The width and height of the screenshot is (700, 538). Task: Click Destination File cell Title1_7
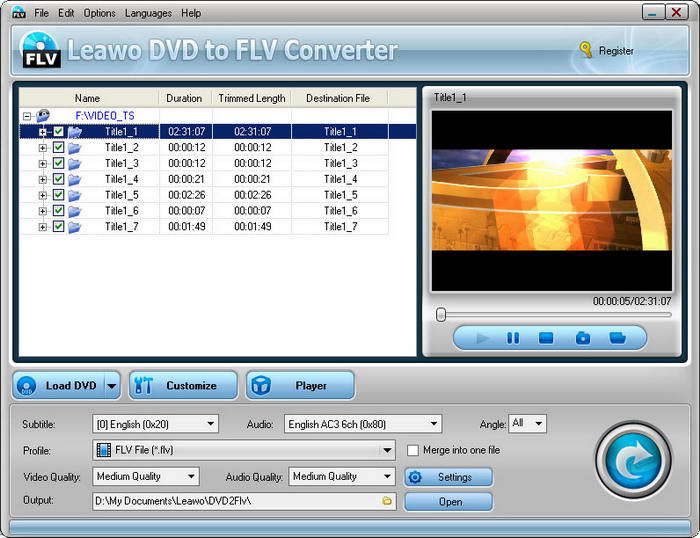[x=341, y=227]
